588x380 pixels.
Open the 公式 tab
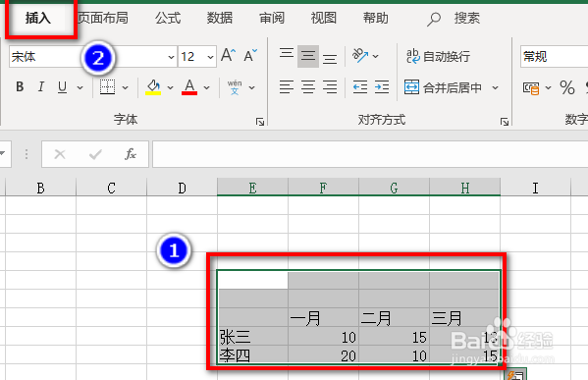(168, 18)
